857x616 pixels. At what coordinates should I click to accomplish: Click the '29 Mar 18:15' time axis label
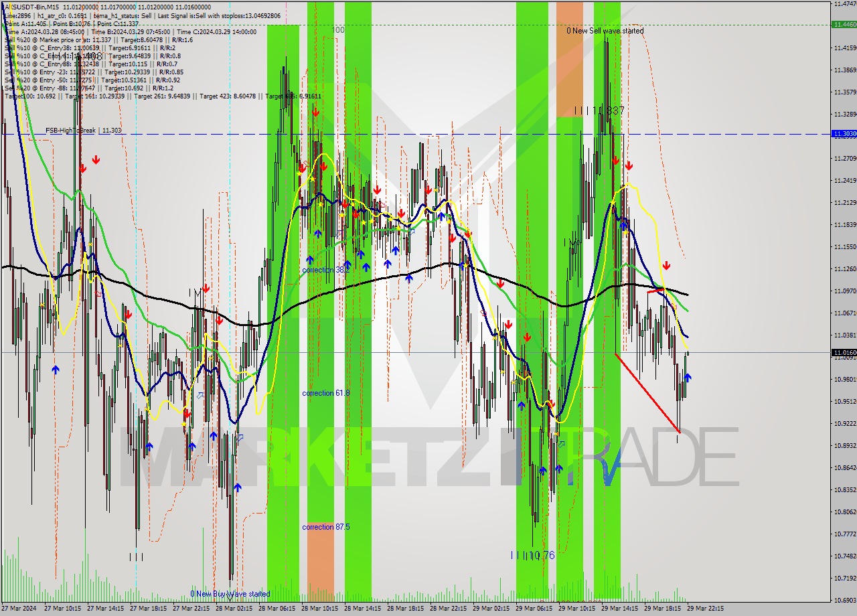click(662, 609)
